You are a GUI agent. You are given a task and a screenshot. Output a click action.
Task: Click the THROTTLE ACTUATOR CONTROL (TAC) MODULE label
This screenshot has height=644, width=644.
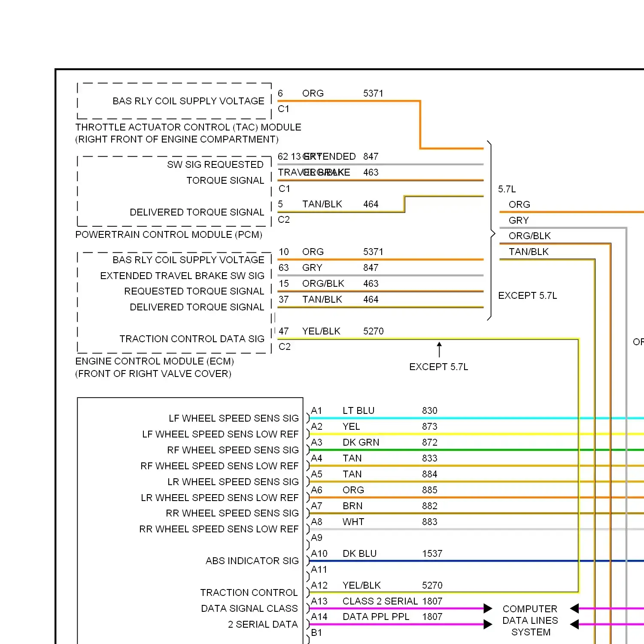pyautogui.click(x=188, y=127)
